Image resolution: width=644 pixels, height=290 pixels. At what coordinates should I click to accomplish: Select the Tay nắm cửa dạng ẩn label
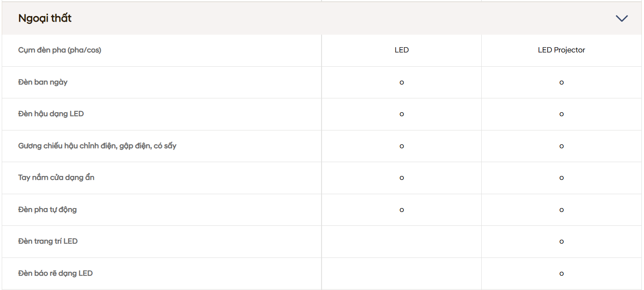(x=56, y=178)
